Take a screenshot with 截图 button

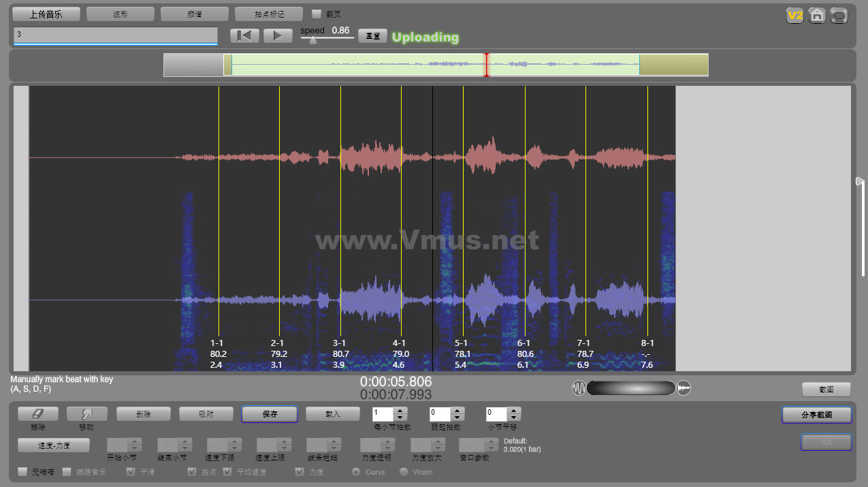[826, 390]
